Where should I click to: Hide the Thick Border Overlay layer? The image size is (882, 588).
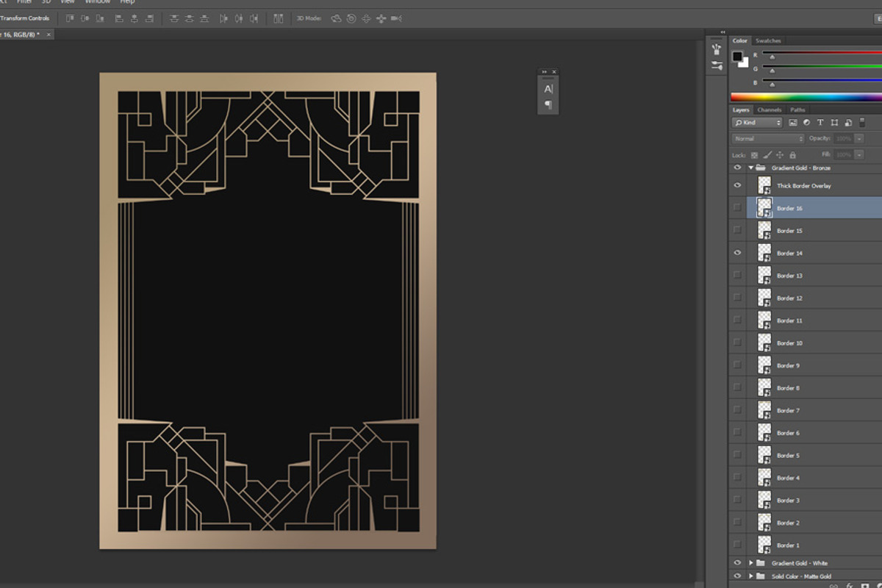(737, 185)
